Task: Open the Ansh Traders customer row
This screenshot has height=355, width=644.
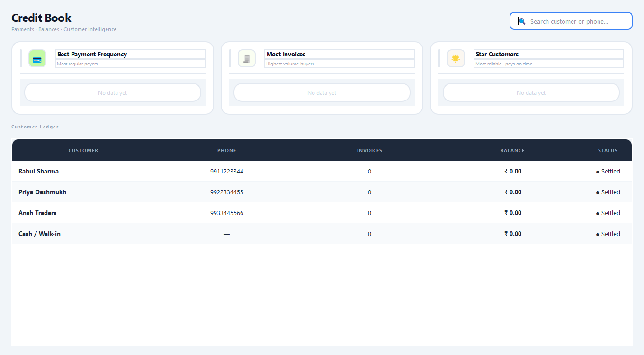Action: [322, 213]
